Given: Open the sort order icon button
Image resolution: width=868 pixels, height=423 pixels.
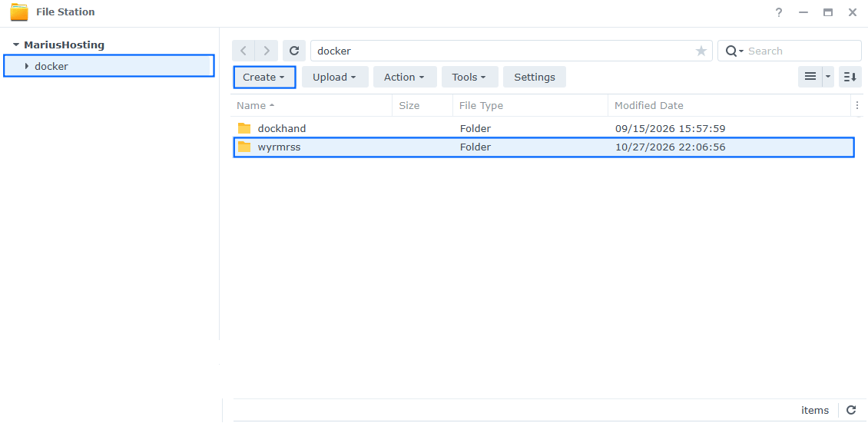Looking at the screenshot, I should (x=850, y=77).
